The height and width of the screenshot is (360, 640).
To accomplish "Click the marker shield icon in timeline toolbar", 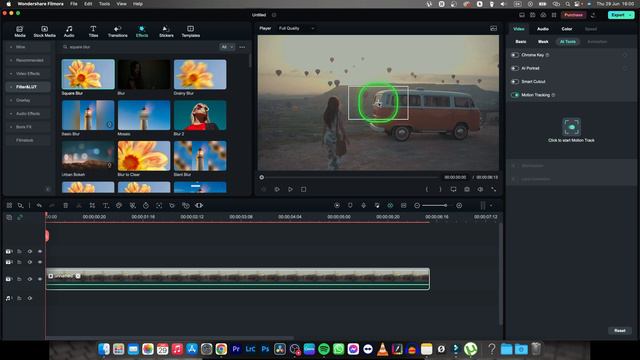I will pos(350,205).
